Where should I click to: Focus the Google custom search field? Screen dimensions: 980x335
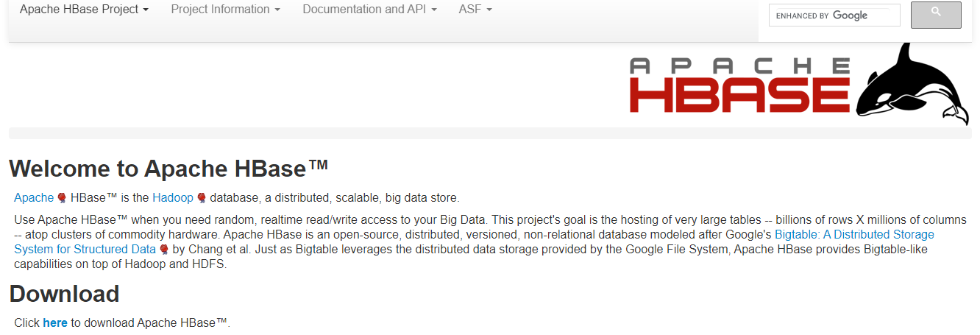pyautogui.click(x=834, y=15)
